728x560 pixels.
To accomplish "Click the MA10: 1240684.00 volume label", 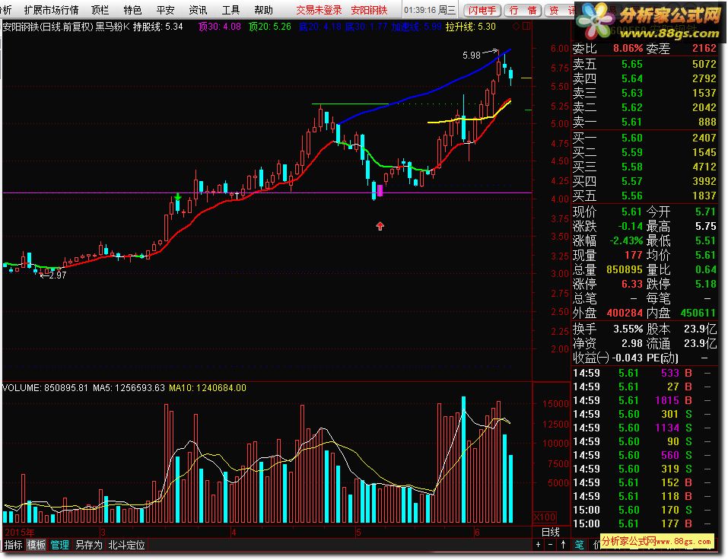I will [x=208, y=388].
